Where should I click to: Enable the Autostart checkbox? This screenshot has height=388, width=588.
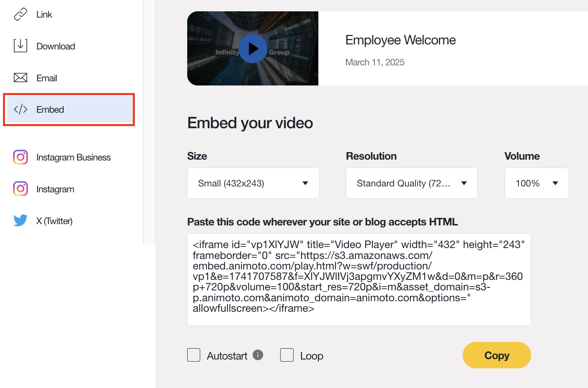[x=193, y=355]
